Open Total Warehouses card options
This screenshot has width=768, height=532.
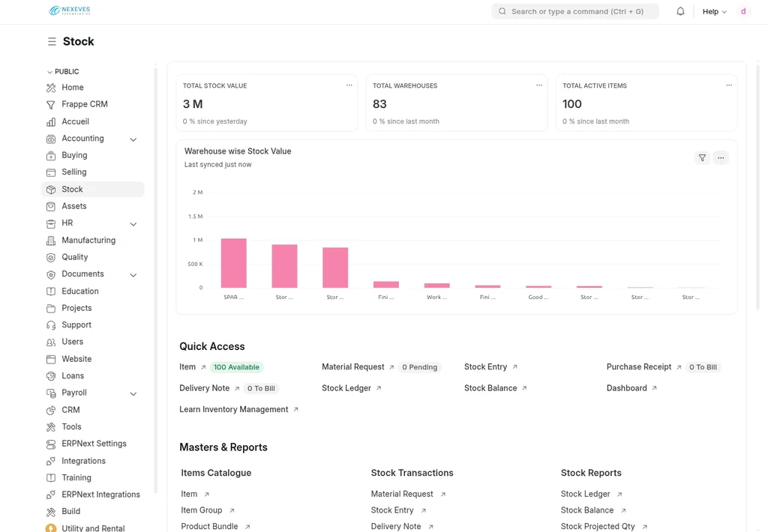point(538,85)
